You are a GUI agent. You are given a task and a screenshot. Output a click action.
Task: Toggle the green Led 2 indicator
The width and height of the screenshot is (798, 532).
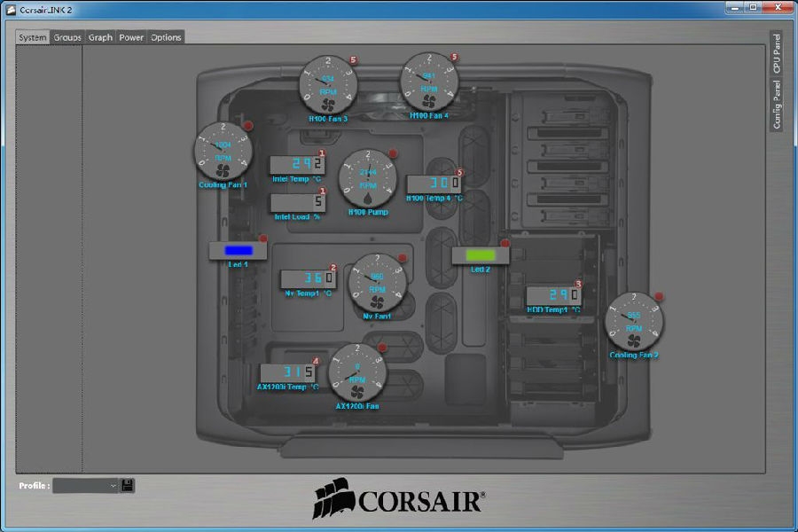(x=479, y=254)
